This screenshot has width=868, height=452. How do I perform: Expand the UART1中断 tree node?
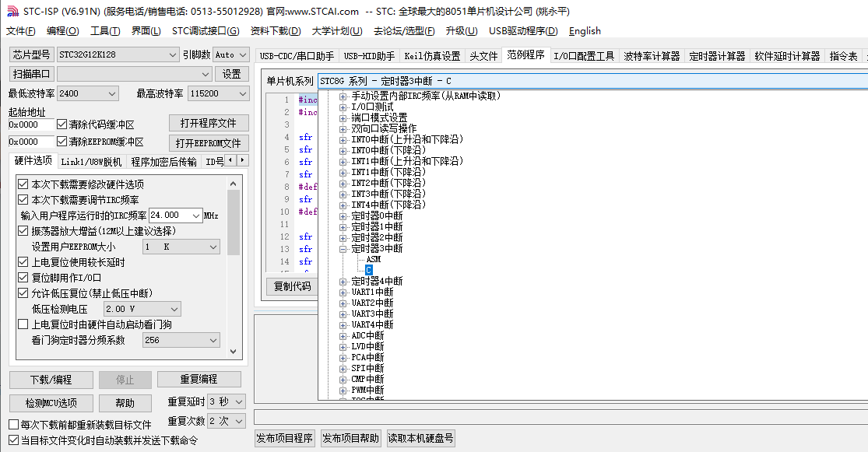point(343,292)
